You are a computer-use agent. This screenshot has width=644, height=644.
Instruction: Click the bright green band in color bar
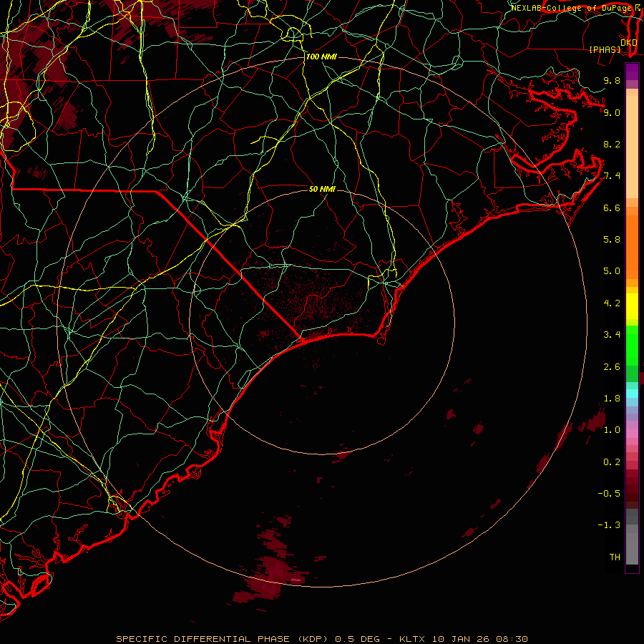coord(632,345)
